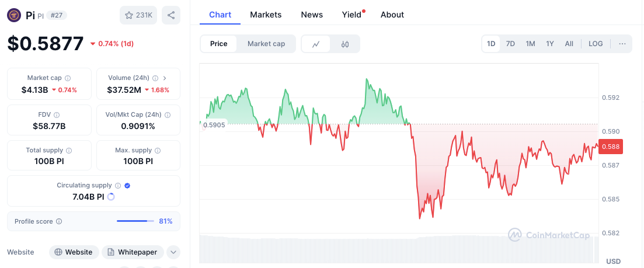The width and height of the screenshot is (644, 268).
Task: Open the chart more options menu
Action: click(x=622, y=44)
